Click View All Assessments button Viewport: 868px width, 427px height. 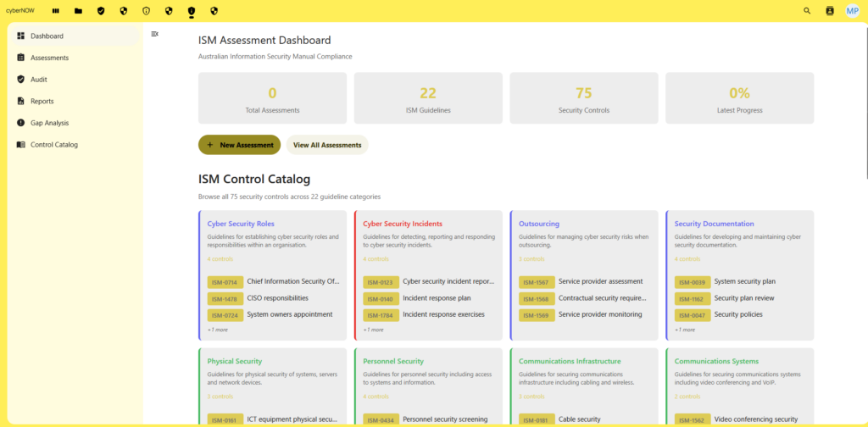coord(327,145)
